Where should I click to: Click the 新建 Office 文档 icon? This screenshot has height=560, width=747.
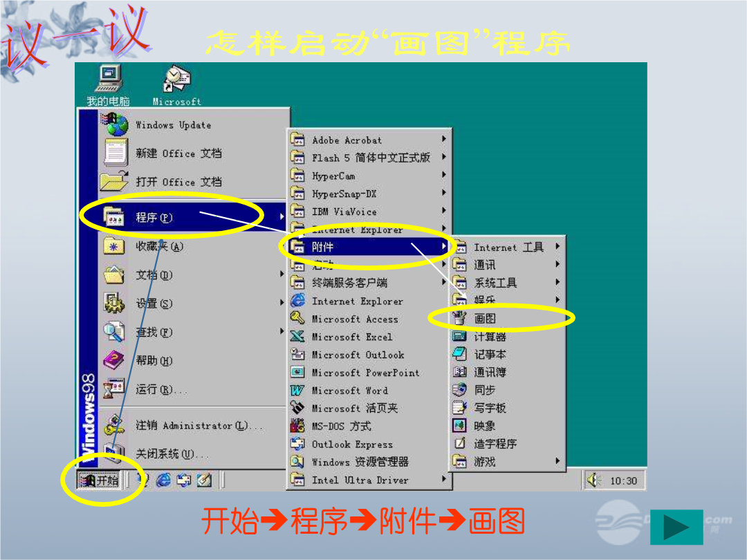pos(116,153)
